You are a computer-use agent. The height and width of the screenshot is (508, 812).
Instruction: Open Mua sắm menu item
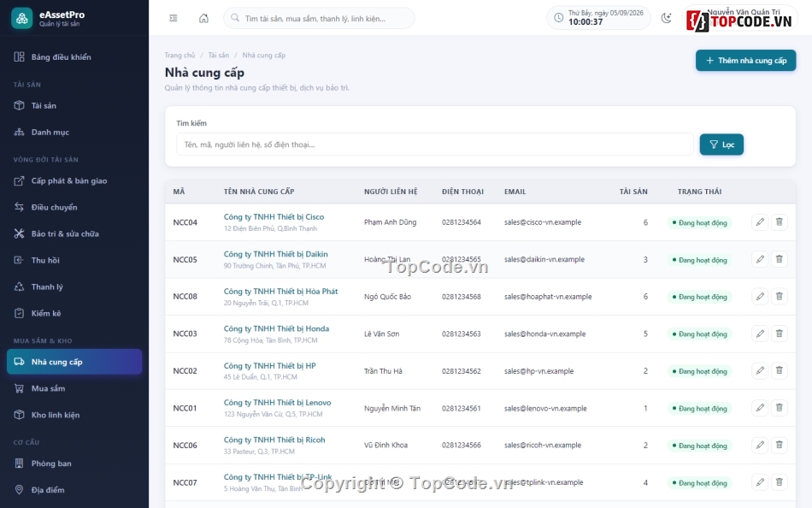pos(74,388)
